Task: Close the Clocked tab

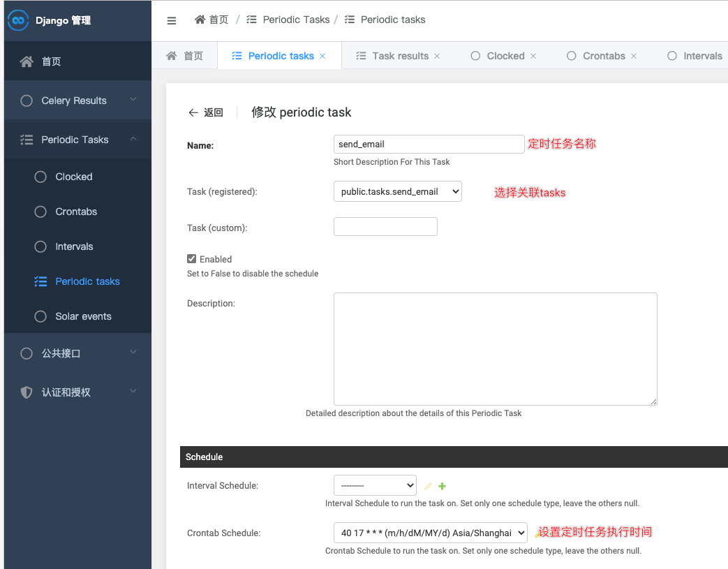Action: tap(533, 57)
